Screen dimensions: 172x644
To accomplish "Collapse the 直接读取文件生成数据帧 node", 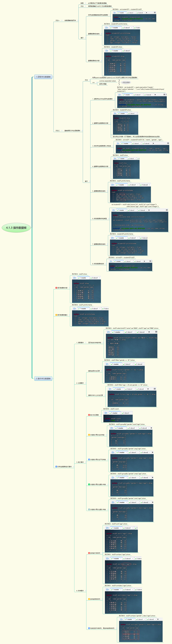I will (x=82, y=130).
